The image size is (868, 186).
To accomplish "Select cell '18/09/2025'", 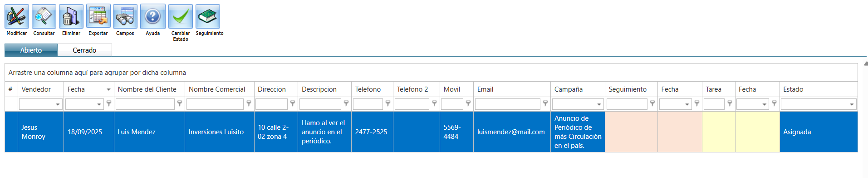I will coord(89,132).
